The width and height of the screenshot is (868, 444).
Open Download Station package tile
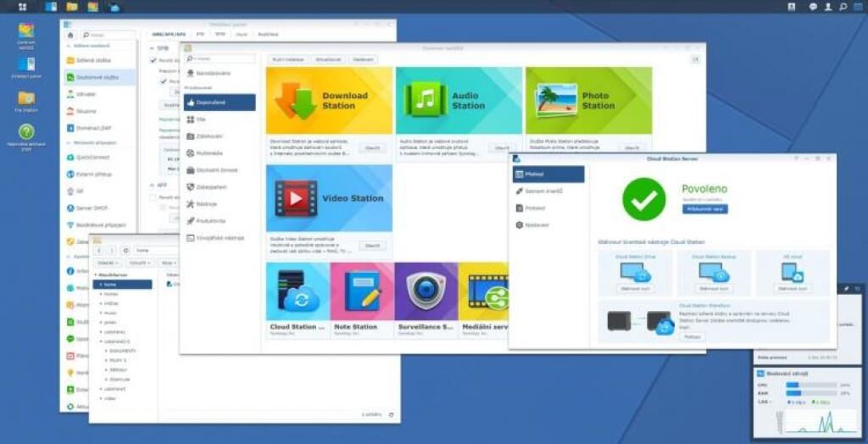tap(329, 100)
